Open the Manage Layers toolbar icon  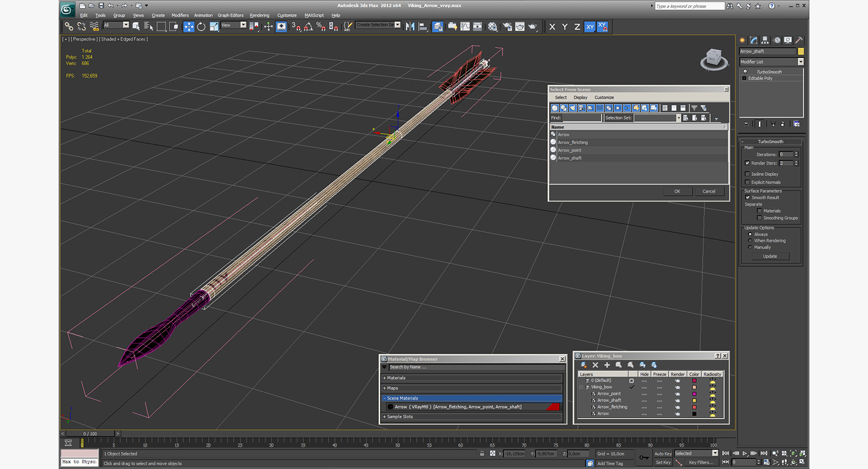438,26
